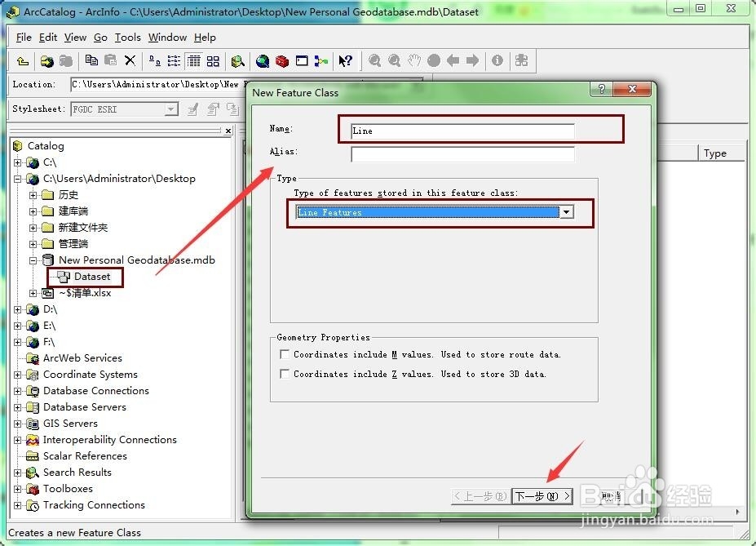
Task: Expand the 新建文件夹 folder node
Action: [x=33, y=228]
